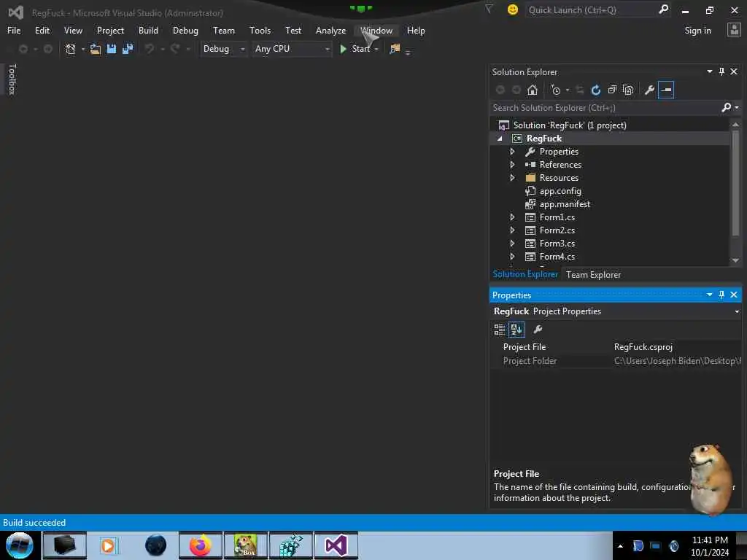Screen dimensions: 747x560
Task: Show hidden system tray icons arrow
Action: pos(620,546)
